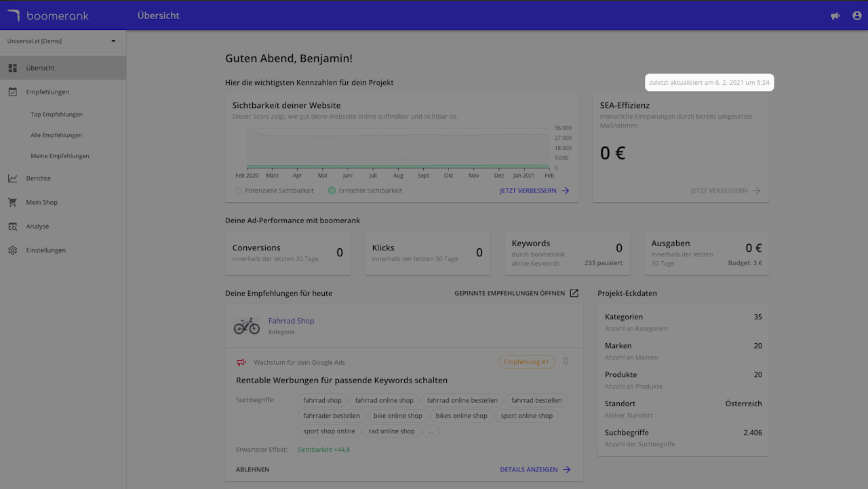Toggle Potenzielle Sichtbarkeit legend series

pyautogui.click(x=274, y=191)
